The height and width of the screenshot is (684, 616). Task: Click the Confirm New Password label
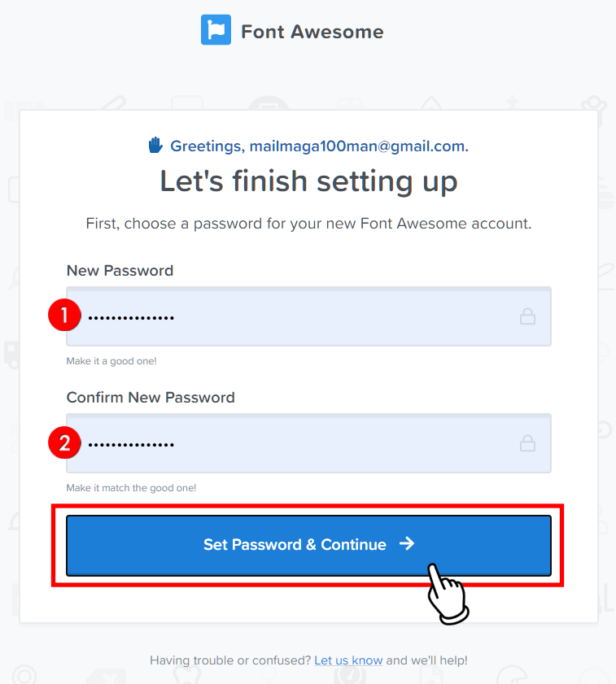coord(151,398)
